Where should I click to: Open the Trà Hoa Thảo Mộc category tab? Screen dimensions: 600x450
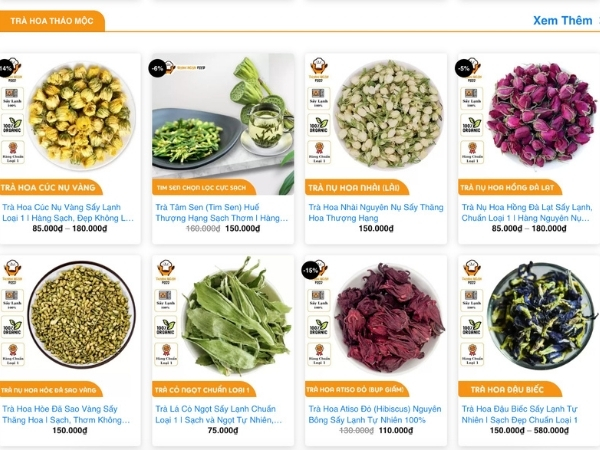click(x=52, y=21)
